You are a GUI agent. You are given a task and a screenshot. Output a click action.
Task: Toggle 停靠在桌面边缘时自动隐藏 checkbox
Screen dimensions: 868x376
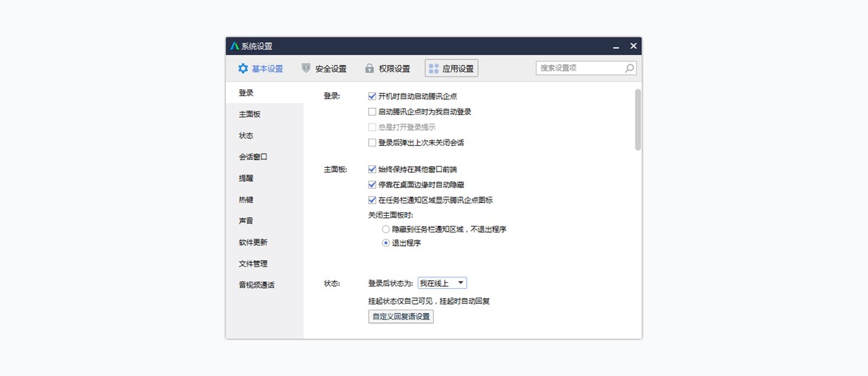pos(372,185)
